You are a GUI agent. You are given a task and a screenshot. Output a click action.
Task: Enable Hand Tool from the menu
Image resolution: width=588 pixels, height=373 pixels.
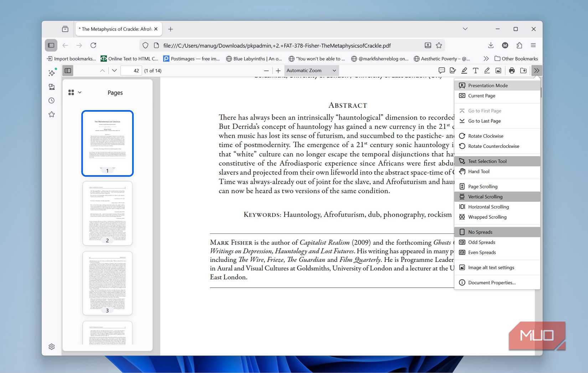click(x=479, y=171)
